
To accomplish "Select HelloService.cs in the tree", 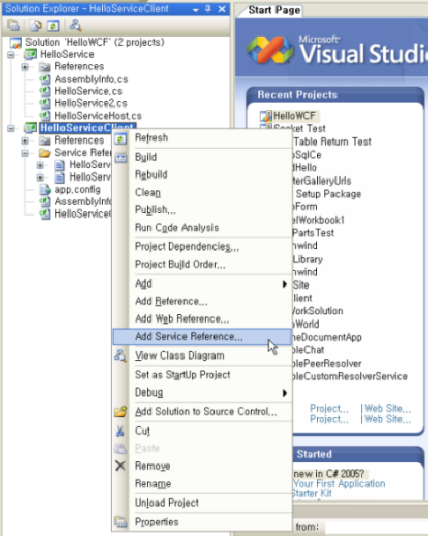I will click(88, 91).
